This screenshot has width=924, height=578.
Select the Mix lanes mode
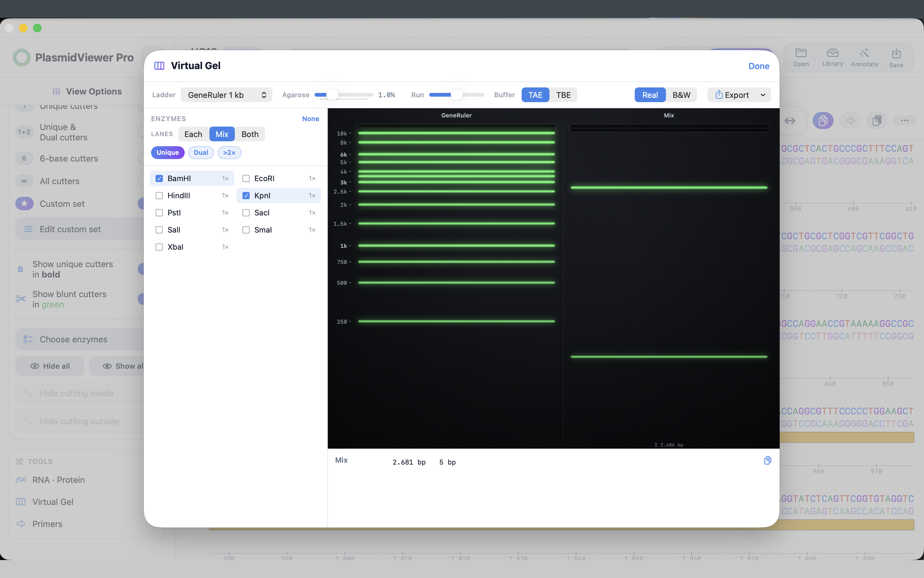click(222, 134)
